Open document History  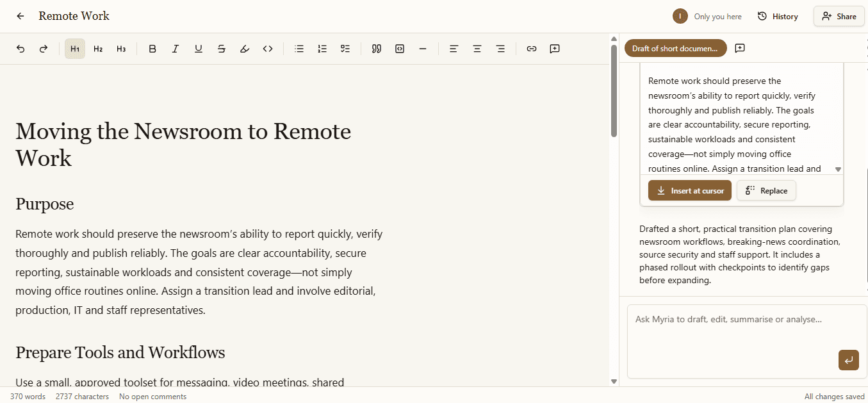[778, 17]
